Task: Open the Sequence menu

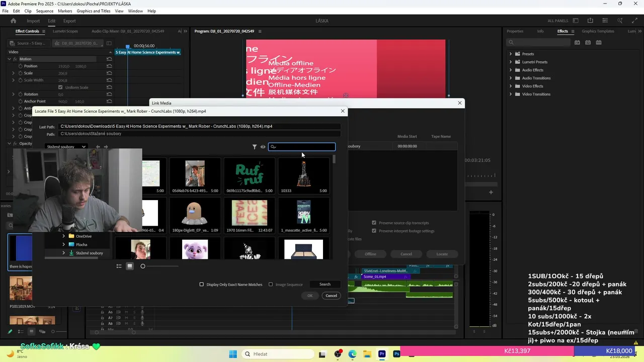Action: pos(45,11)
